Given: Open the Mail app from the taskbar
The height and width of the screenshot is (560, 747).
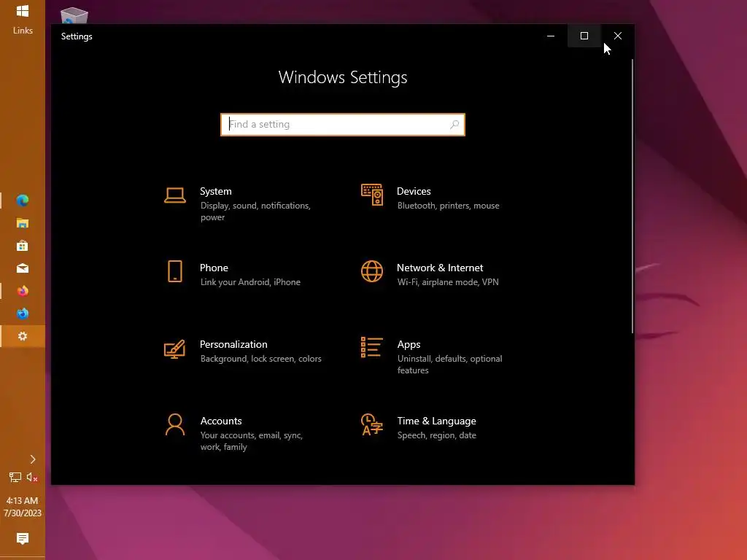Looking at the screenshot, I should [x=23, y=268].
